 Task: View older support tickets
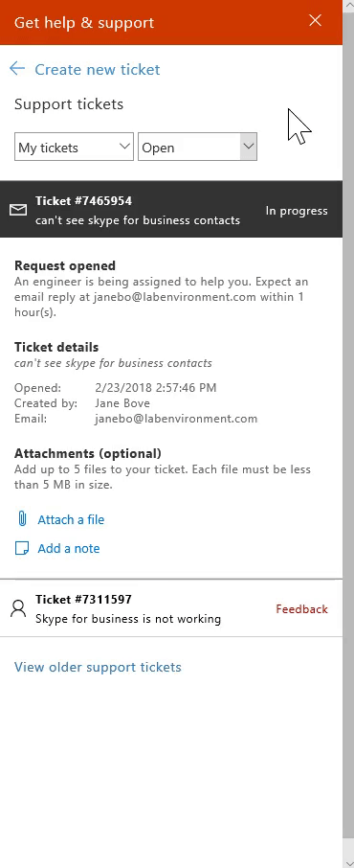point(98,667)
